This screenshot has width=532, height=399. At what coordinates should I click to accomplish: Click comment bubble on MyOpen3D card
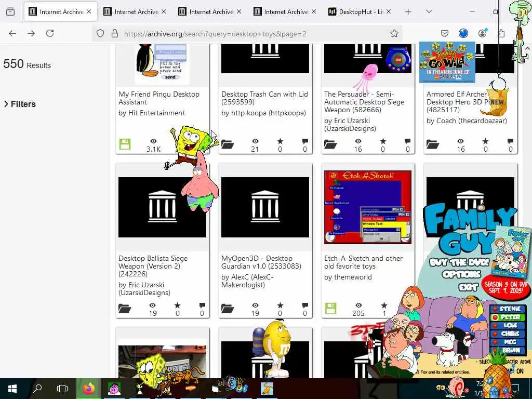(305, 305)
